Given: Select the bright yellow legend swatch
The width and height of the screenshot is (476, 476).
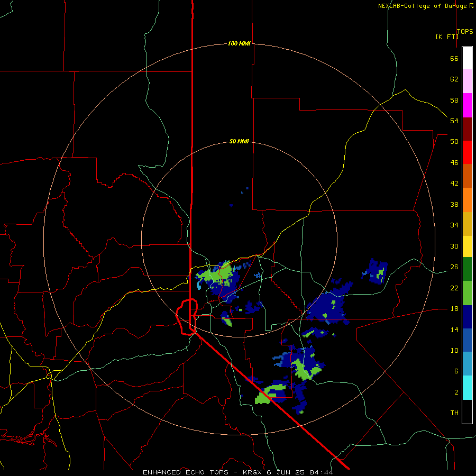Looking at the screenshot, I should point(467,246).
